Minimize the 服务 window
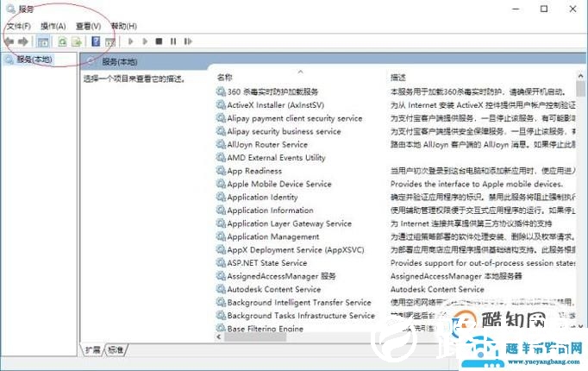The height and width of the screenshot is (371, 588). (x=516, y=9)
